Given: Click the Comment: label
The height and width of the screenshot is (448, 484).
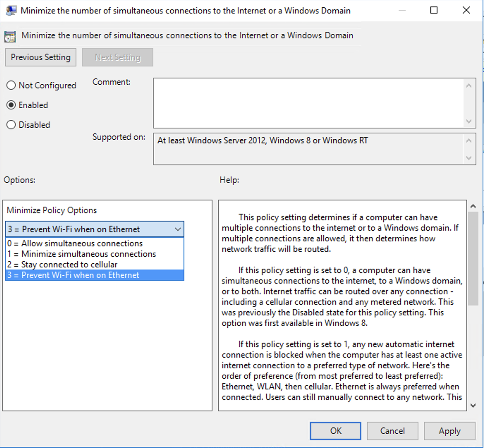Looking at the screenshot, I should point(111,82).
